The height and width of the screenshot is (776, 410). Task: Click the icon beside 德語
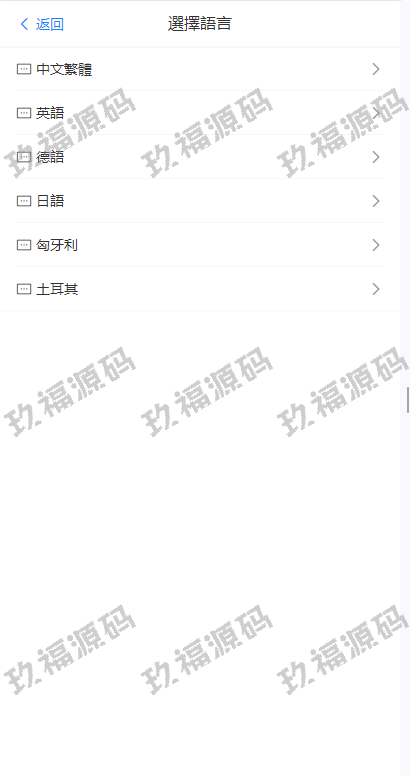click(24, 157)
